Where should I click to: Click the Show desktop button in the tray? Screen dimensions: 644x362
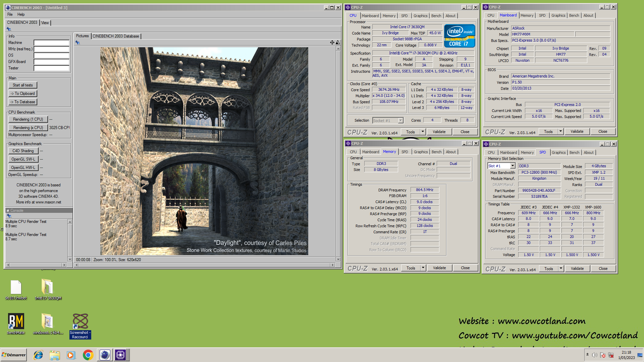click(640, 355)
